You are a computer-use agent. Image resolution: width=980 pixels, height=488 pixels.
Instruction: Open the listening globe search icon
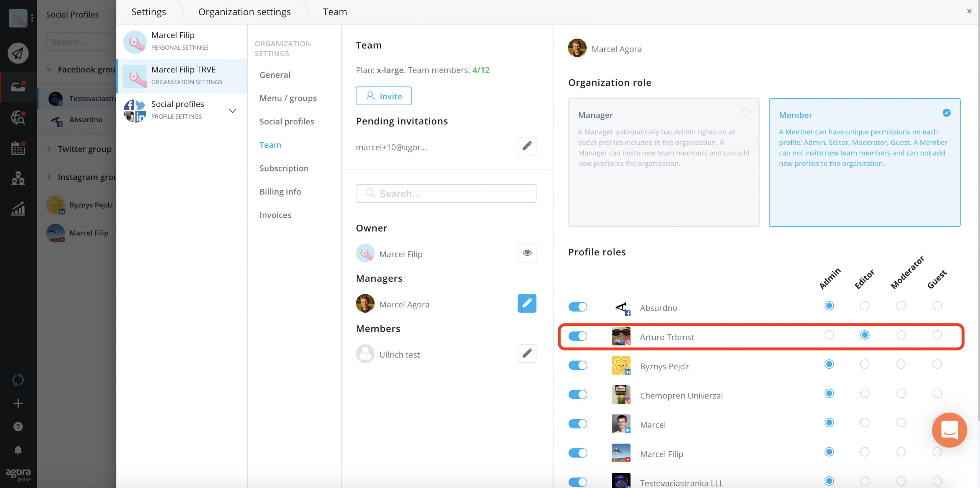point(18,118)
